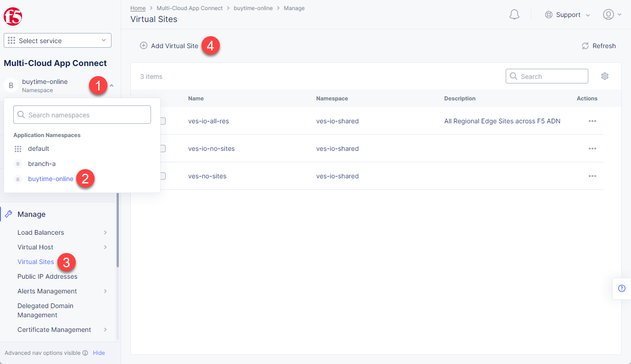Click 'All Regional Edge Sites across F5 ADN' description

502,121
